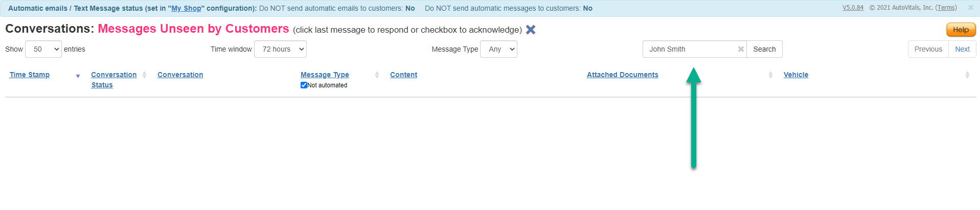Uncheck the Not automated checkbox
The width and height of the screenshot is (980, 210).
click(x=304, y=85)
